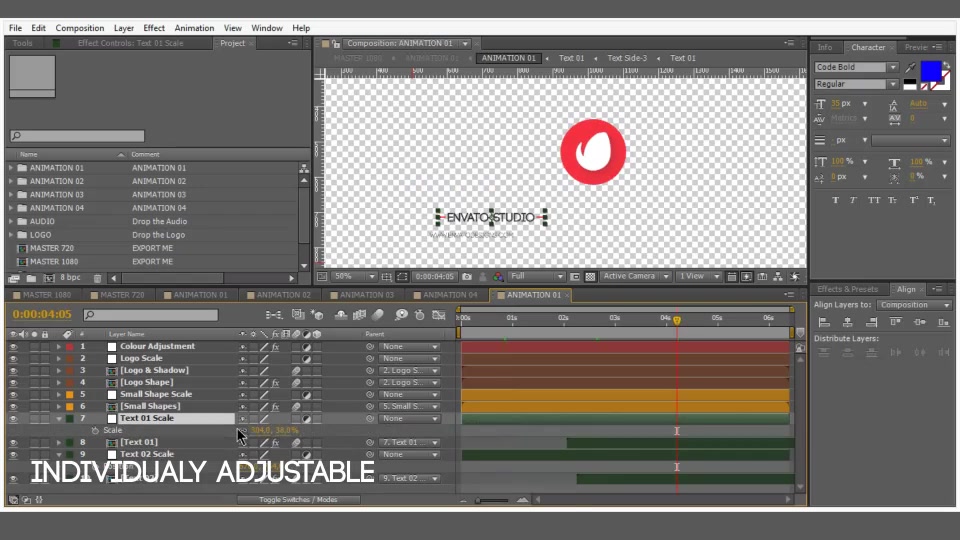Screen dimensions: 960x540
Task: Open the Active Camera view dropdown
Action: click(x=636, y=277)
